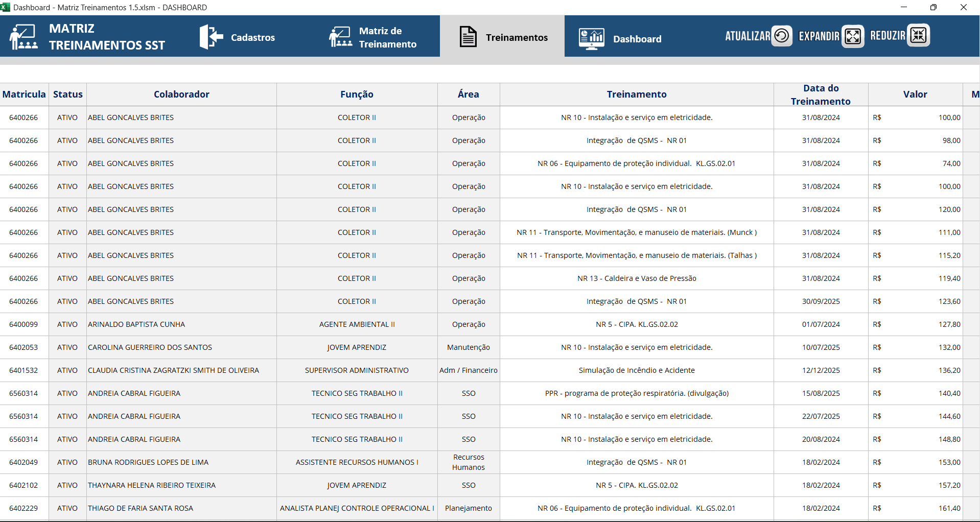980x522 pixels.
Task: Click the Atualizar refresh icon
Action: click(782, 36)
